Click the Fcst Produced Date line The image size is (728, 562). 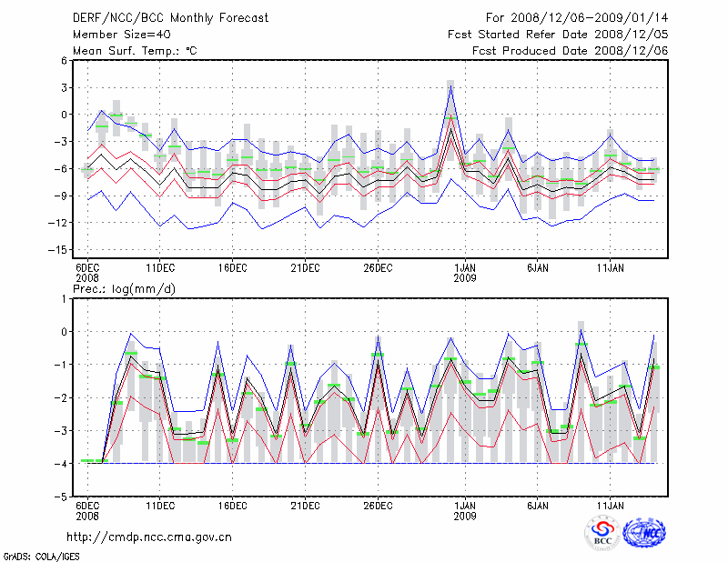[x=570, y=50]
